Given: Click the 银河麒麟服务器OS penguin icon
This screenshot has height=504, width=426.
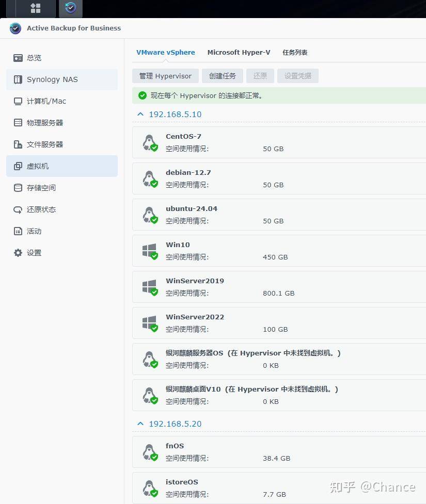Looking at the screenshot, I should pyautogui.click(x=150, y=360).
